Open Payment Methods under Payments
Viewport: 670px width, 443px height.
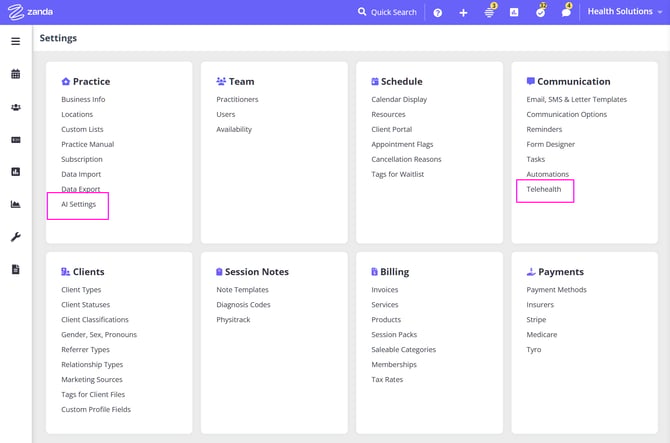pos(556,290)
